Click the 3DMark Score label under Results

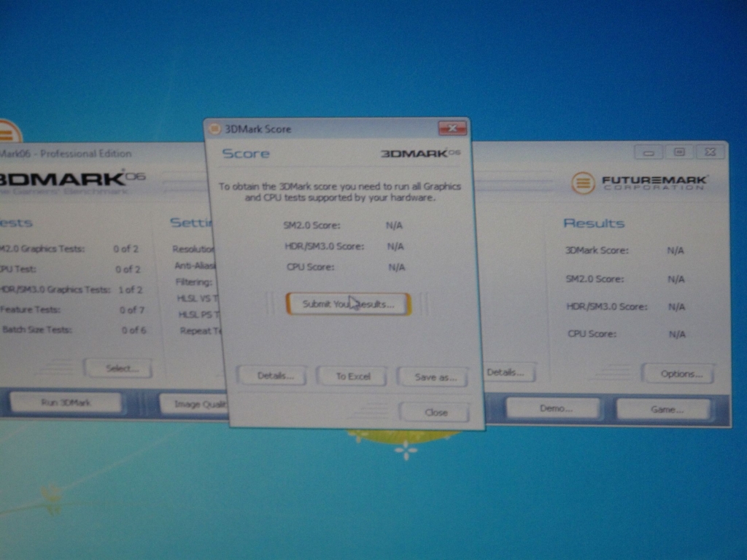[597, 251]
